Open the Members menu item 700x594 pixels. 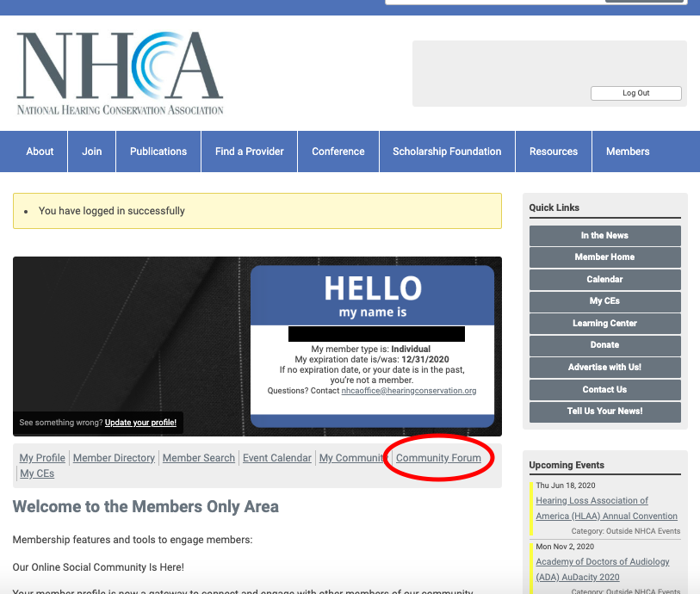tap(628, 152)
